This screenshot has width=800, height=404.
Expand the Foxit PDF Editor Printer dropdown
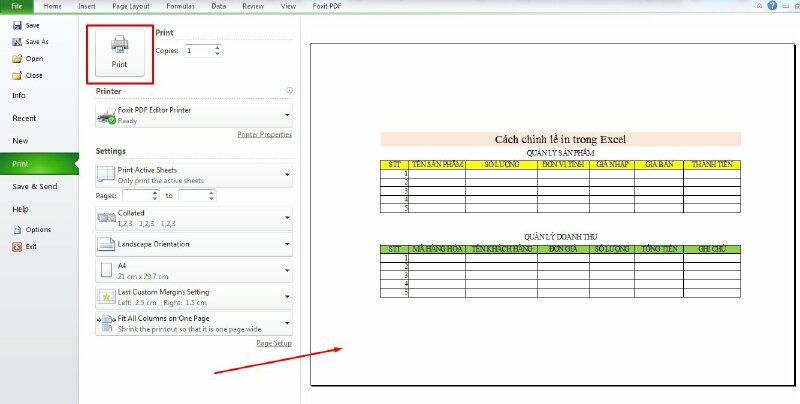pyautogui.click(x=288, y=115)
